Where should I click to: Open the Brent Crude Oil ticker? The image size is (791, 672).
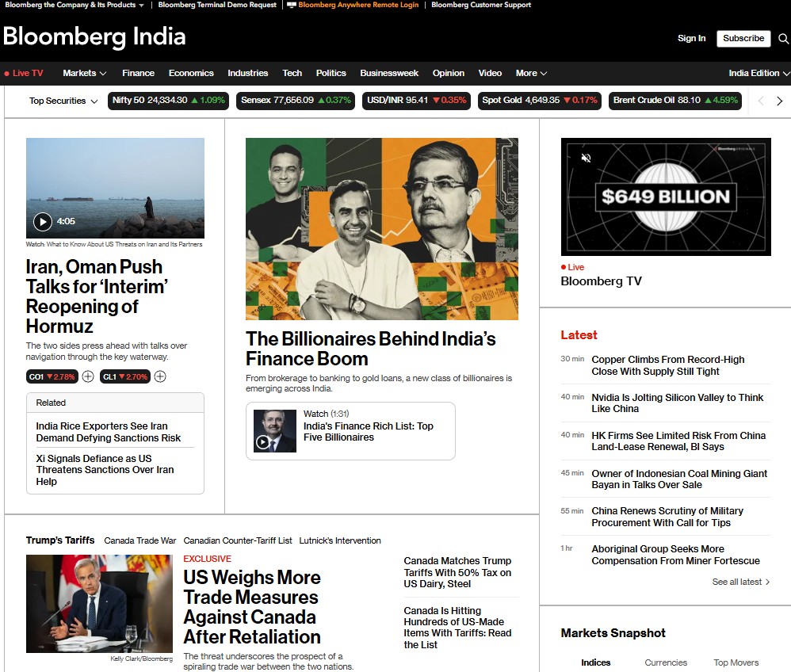[675, 101]
